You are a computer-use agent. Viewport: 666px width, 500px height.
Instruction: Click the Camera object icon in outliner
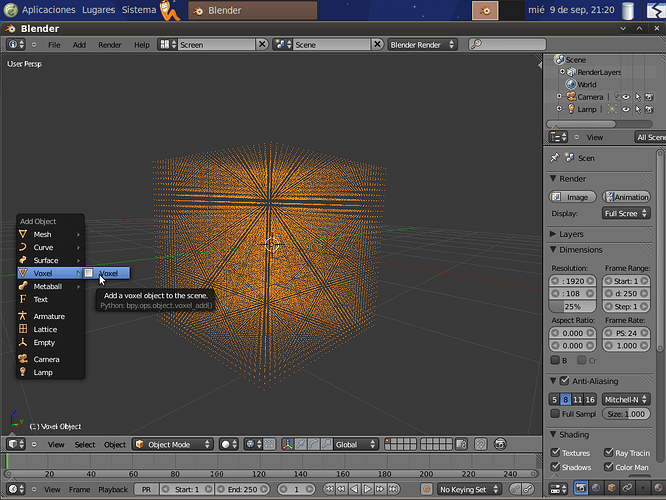tap(571, 96)
